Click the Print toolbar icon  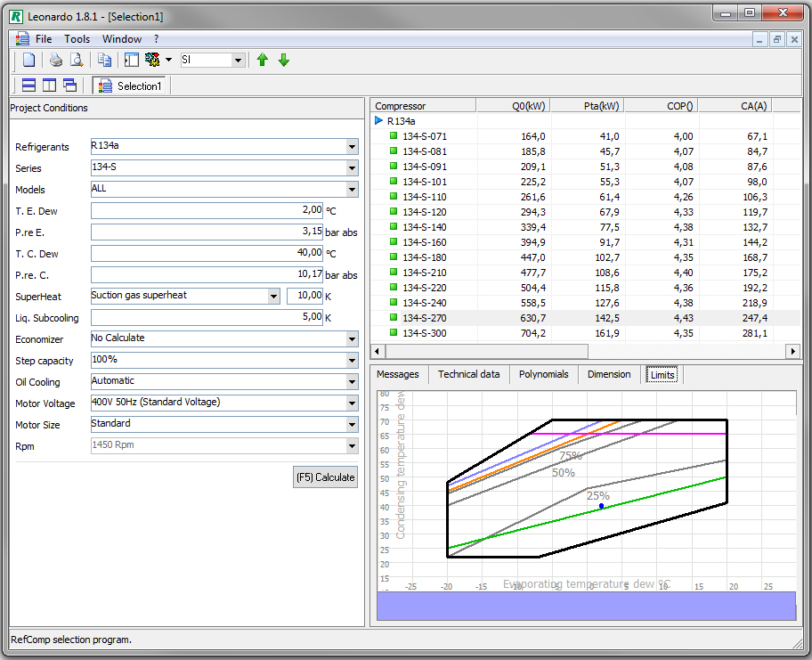[x=56, y=60]
